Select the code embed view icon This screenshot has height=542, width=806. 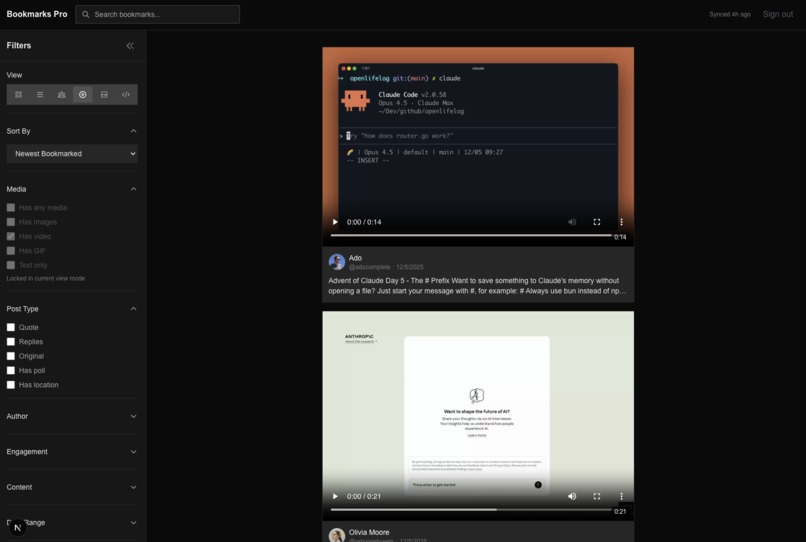(126, 95)
